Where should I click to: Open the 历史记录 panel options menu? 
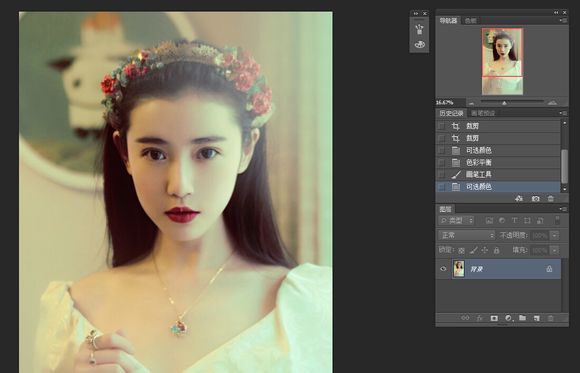[564, 113]
